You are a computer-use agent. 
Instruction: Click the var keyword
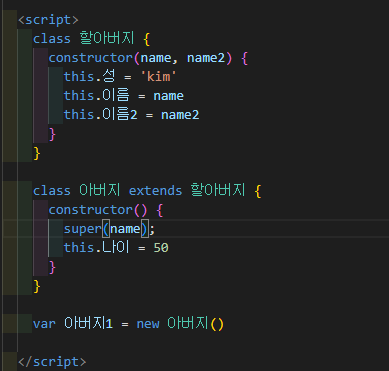coord(44,324)
